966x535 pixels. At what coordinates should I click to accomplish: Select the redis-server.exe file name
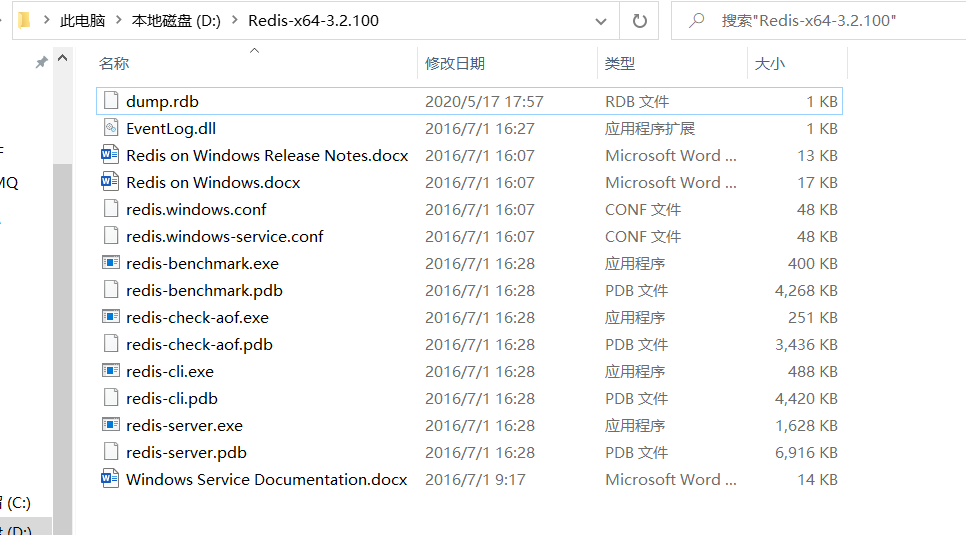click(x=185, y=426)
